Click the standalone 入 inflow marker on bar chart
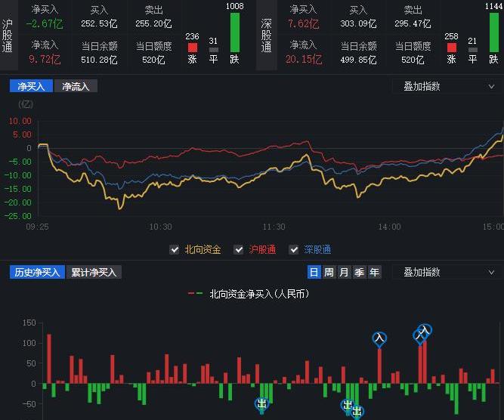The image size is (504, 420). (379, 339)
